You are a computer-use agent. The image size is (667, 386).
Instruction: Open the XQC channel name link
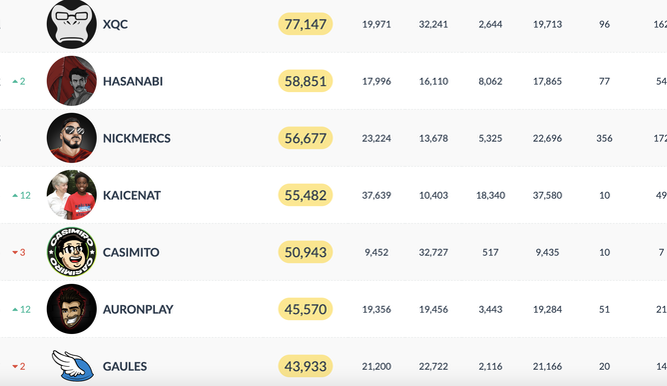click(x=115, y=24)
